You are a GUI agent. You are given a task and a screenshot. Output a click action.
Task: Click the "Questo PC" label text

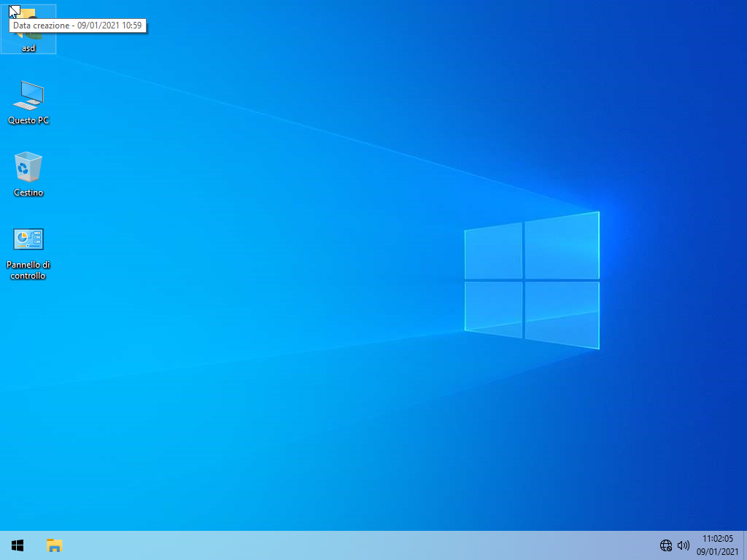point(28,120)
